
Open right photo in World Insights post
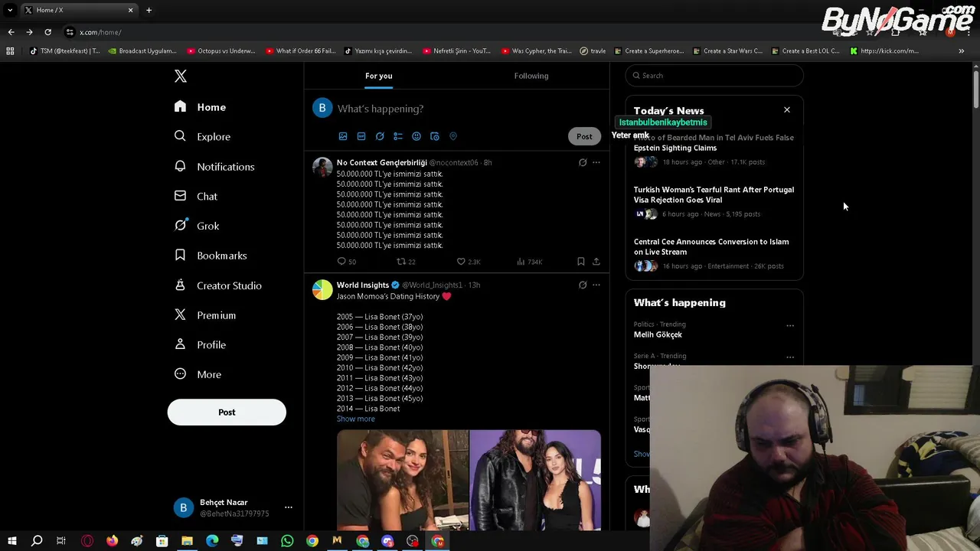(x=536, y=480)
